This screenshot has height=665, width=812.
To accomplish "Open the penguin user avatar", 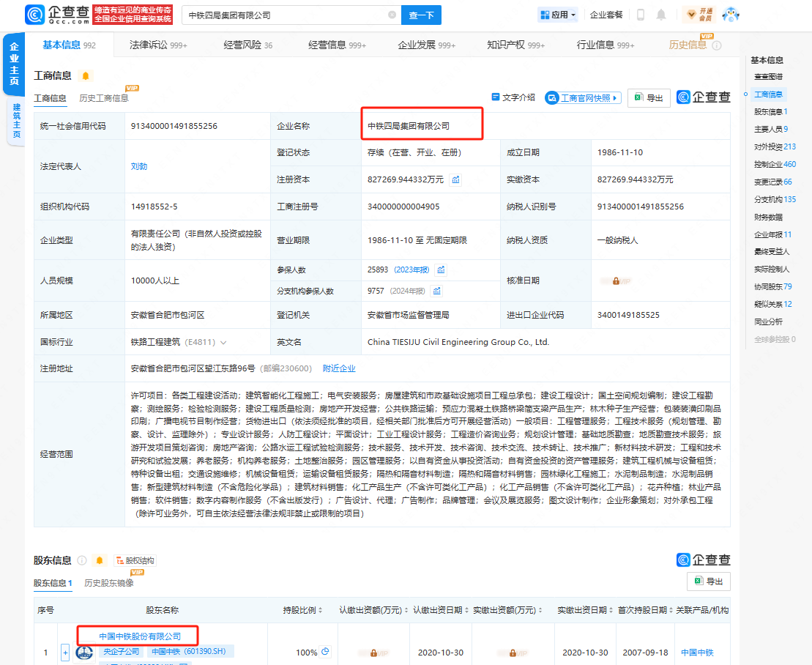I will click(x=731, y=15).
